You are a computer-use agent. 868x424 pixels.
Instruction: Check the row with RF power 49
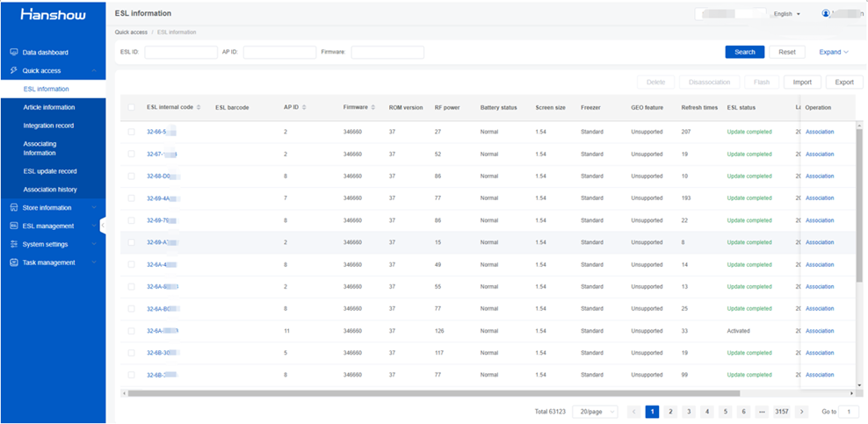coord(131,264)
